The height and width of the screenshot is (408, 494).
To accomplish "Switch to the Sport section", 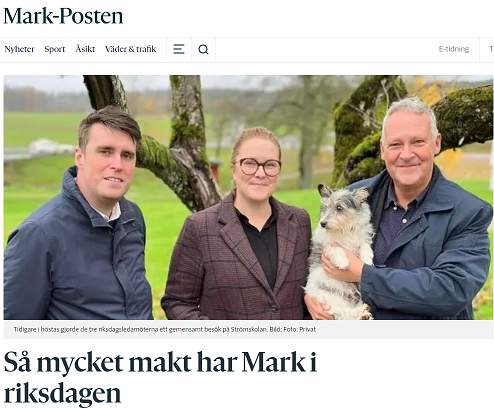I will tap(55, 49).
